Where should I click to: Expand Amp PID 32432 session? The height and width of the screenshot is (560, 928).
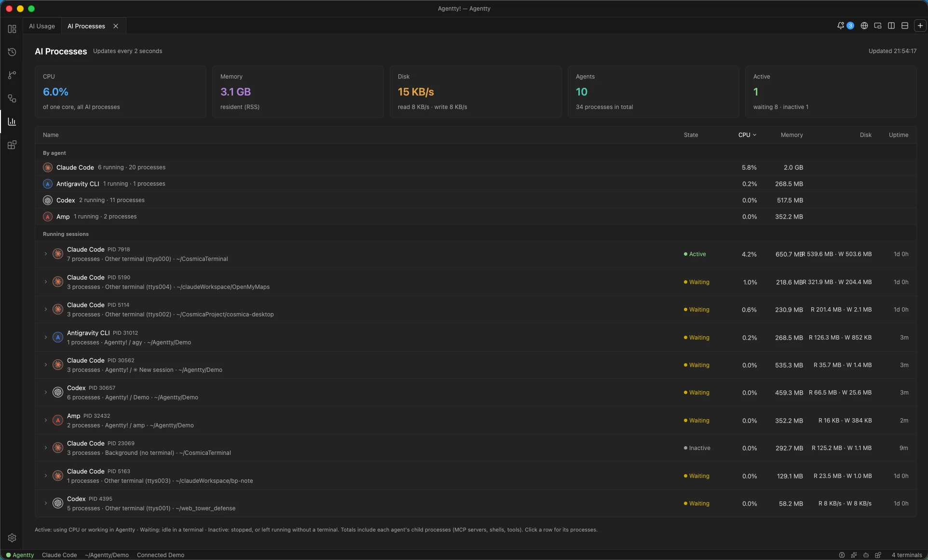click(x=46, y=420)
